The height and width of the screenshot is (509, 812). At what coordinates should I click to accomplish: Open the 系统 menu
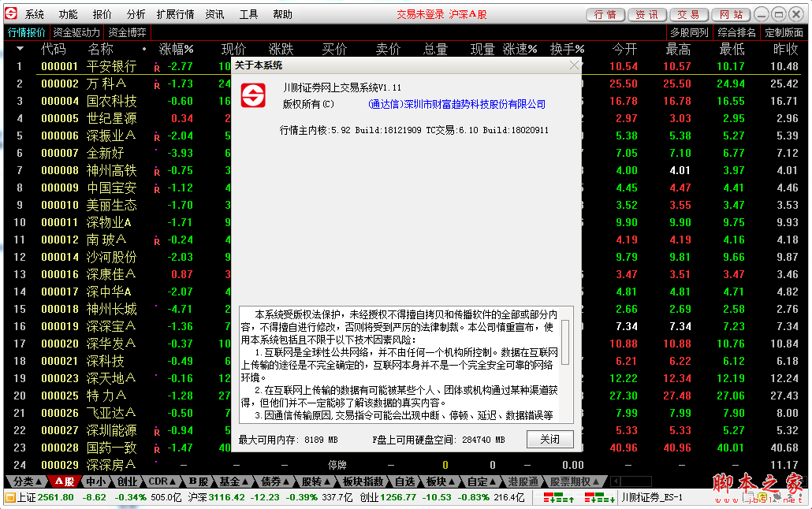[x=35, y=14]
